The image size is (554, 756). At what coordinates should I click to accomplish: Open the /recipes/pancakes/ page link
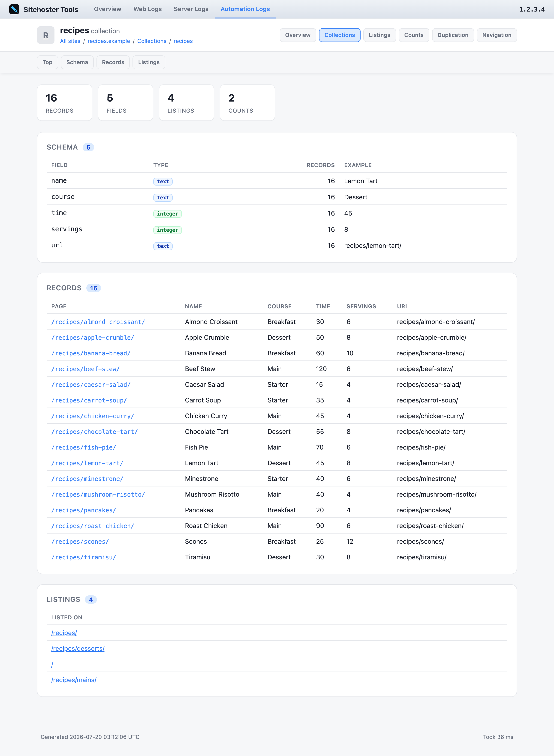[84, 510]
